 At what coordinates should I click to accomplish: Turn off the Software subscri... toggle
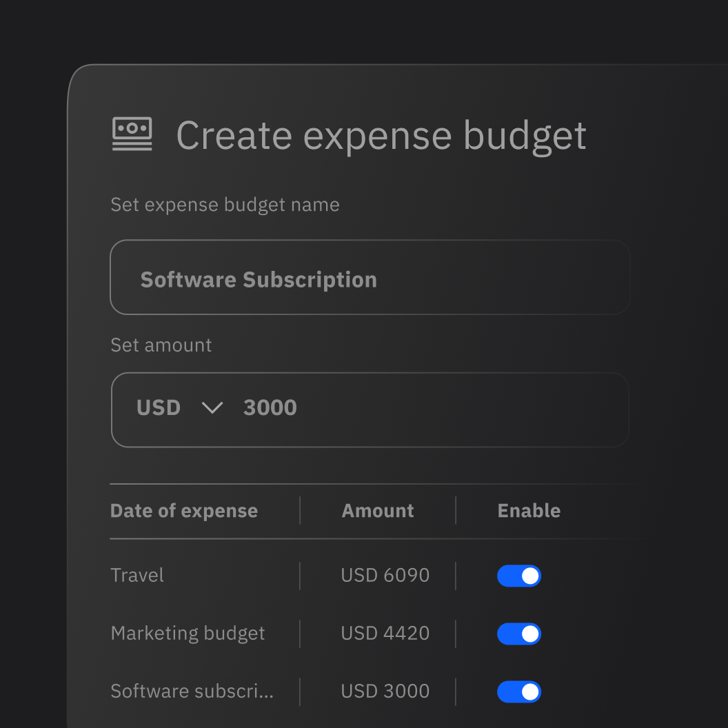(518, 691)
